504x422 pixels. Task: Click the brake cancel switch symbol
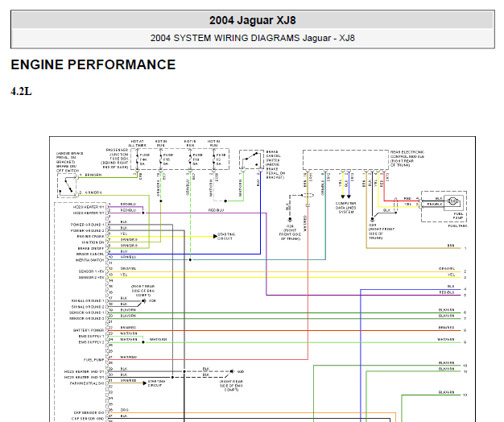pyautogui.click(x=251, y=159)
